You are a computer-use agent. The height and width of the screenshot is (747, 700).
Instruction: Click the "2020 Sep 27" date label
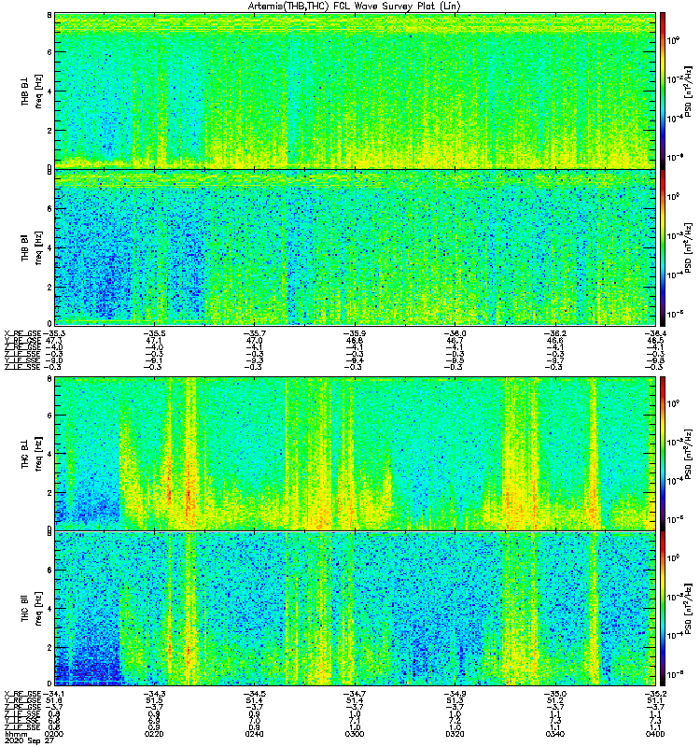29,741
